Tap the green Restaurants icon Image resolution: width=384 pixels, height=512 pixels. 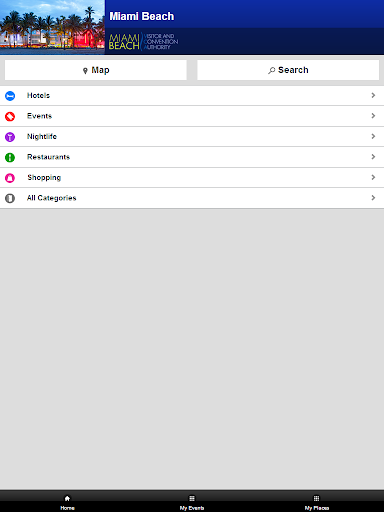10,157
